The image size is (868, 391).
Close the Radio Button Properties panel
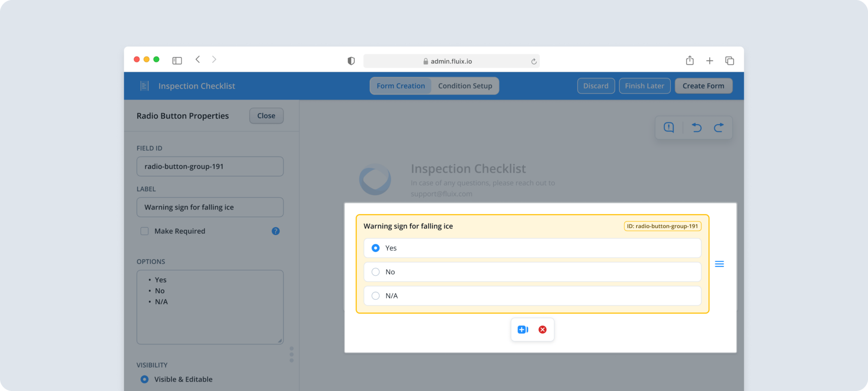[266, 115]
